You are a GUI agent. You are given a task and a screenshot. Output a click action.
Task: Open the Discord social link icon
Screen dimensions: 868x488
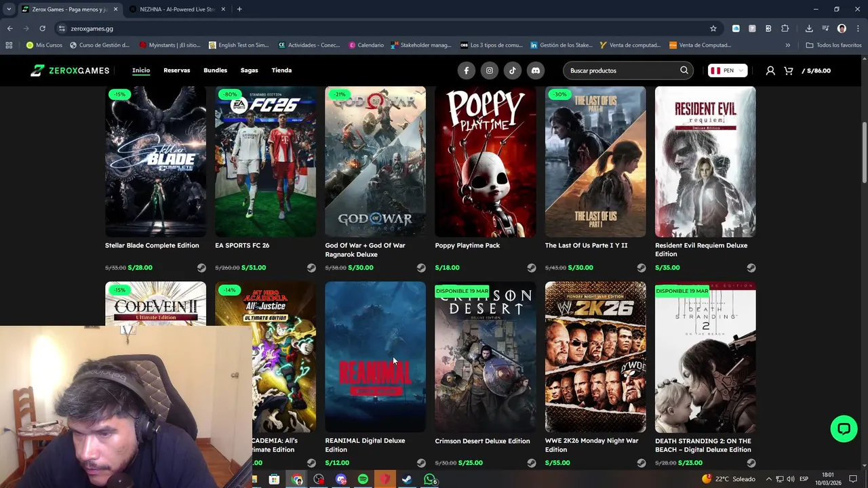point(535,70)
